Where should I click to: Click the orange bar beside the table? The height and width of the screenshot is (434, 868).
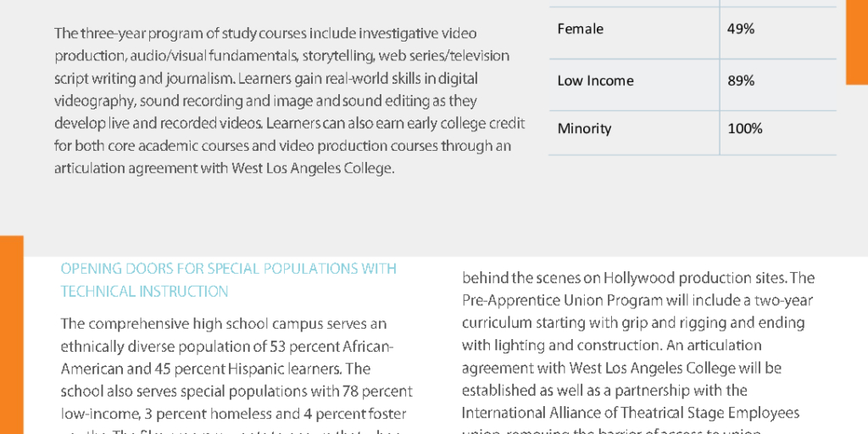[857, 42]
